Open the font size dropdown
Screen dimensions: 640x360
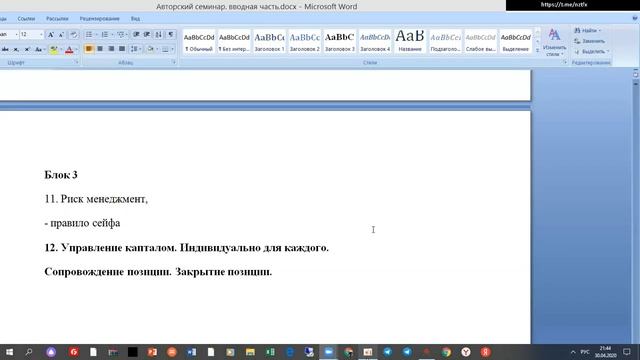pos(41,35)
